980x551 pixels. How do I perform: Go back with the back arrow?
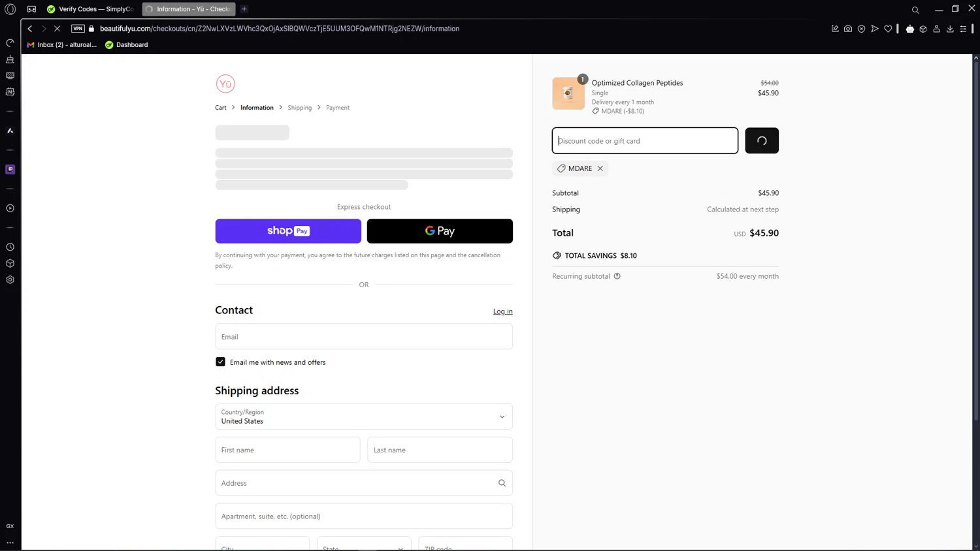coord(30,29)
